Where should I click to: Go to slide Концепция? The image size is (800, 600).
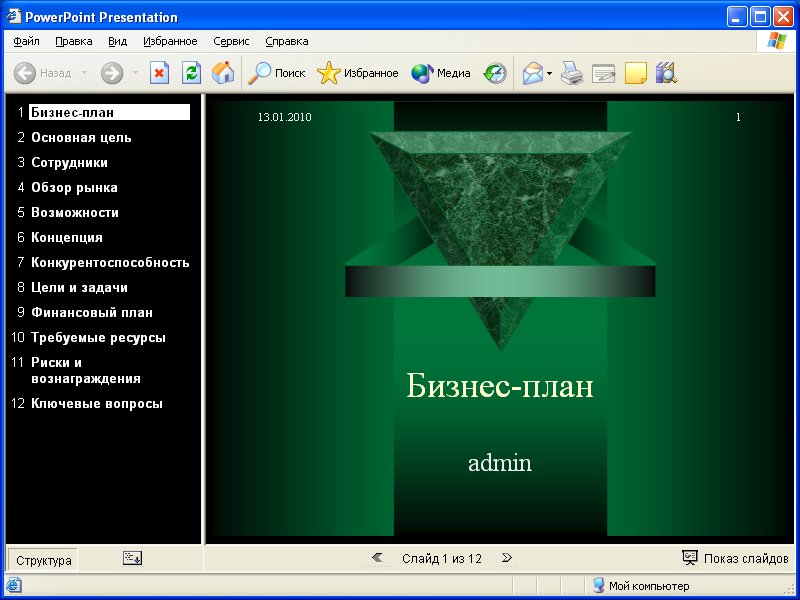tap(67, 237)
